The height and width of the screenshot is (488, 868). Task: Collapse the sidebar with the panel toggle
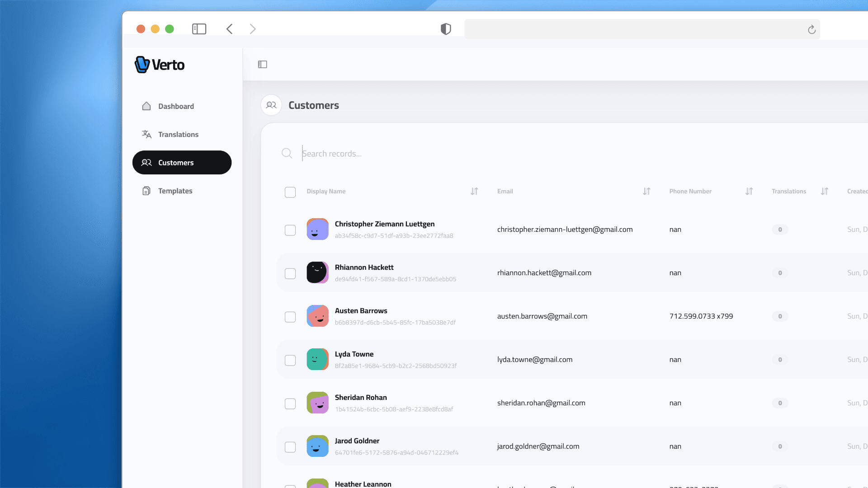[263, 64]
